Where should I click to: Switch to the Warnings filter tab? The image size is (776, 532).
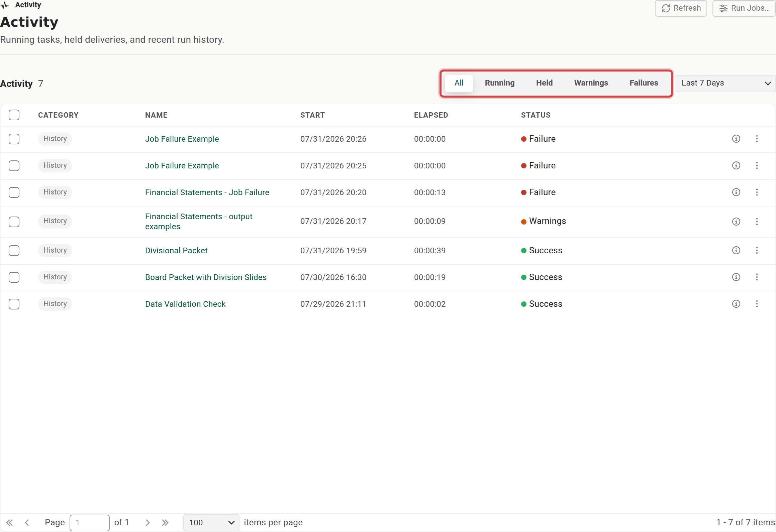591,83
